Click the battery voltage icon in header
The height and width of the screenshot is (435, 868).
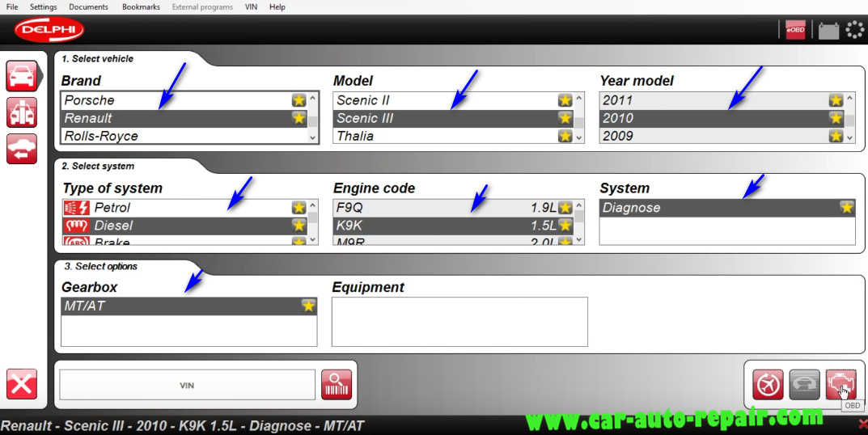(828, 31)
